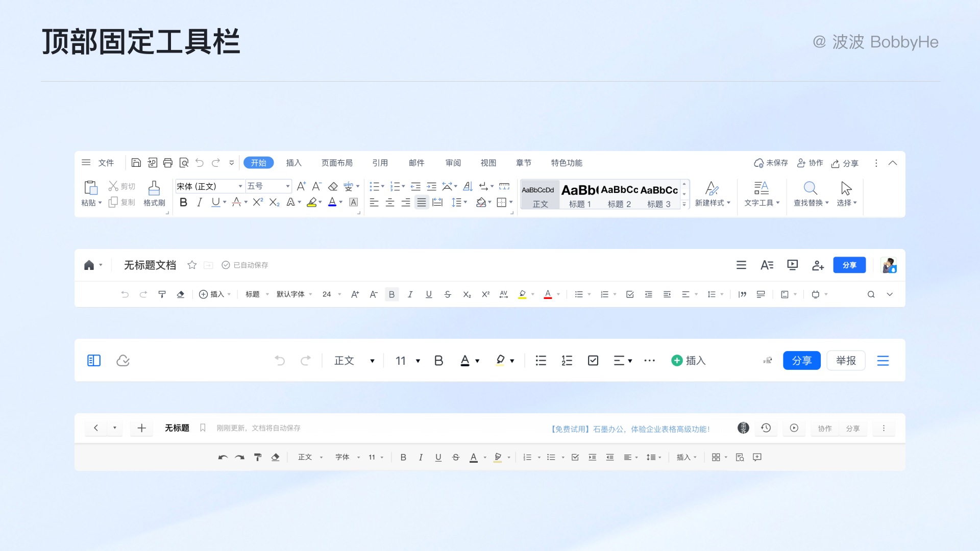Open the 免费试用 石墨办公 promotion link

[630, 429]
